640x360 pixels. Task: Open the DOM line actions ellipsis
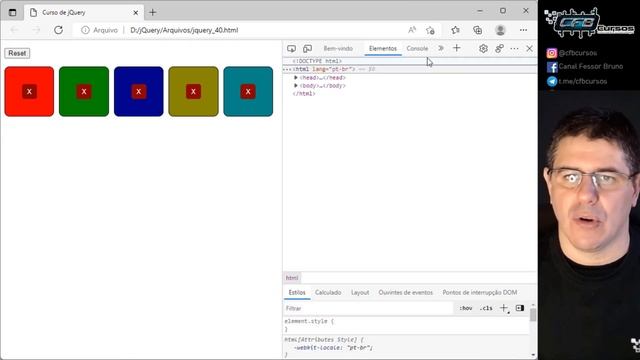click(x=287, y=70)
